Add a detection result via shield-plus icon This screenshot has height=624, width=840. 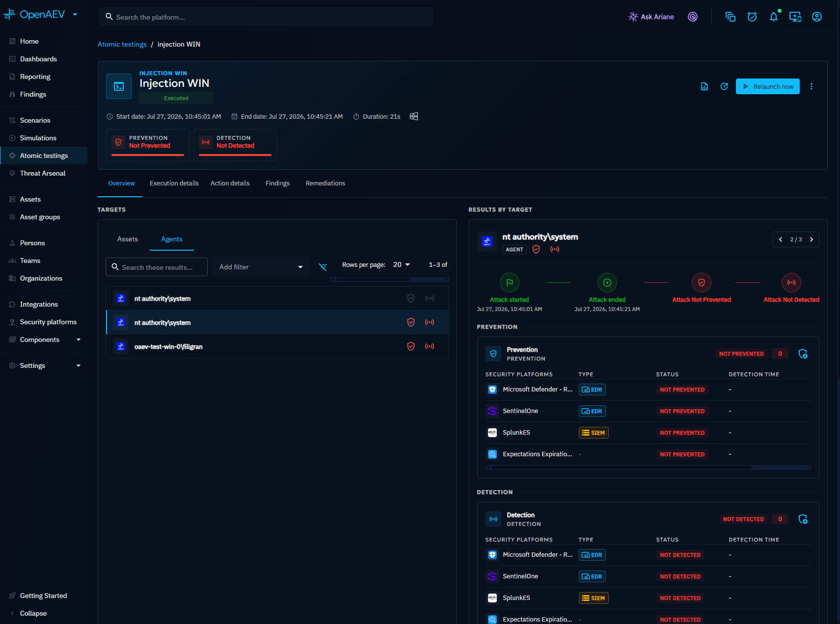pos(803,519)
